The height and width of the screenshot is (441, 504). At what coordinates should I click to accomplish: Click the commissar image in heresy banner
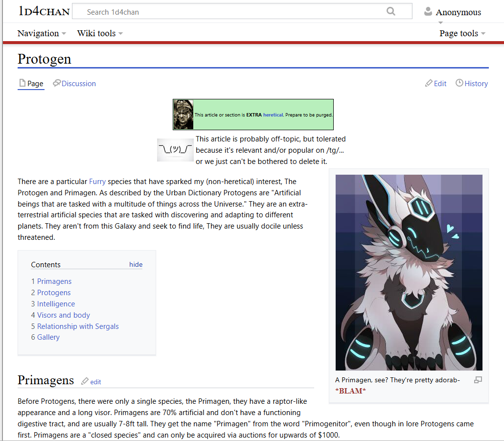pyautogui.click(x=183, y=115)
